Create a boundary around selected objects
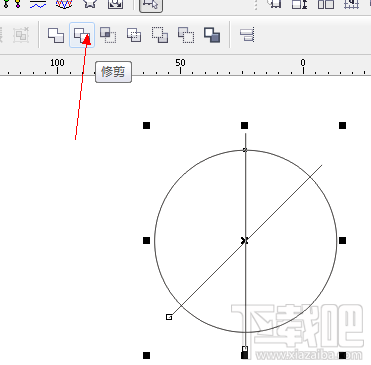Image resolution: width=371 pixels, height=365 pixels. click(x=212, y=35)
